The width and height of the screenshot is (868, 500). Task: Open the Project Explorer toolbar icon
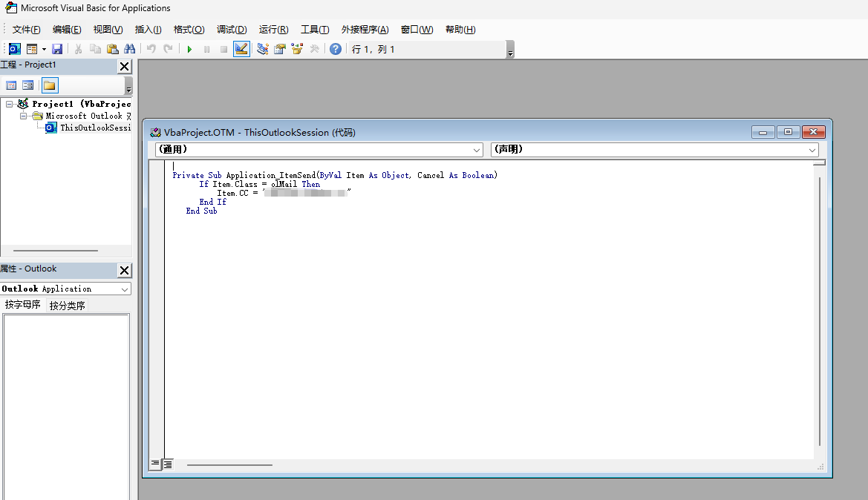262,49
